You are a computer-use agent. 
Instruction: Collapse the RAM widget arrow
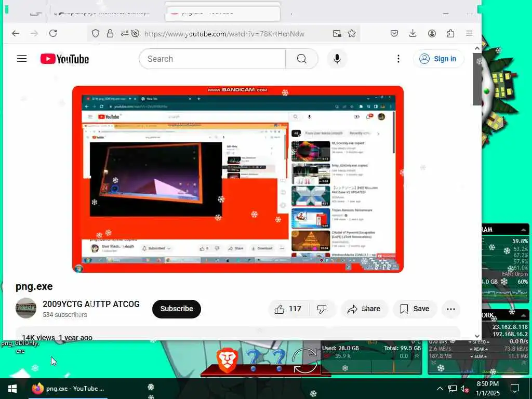(524, 230)
